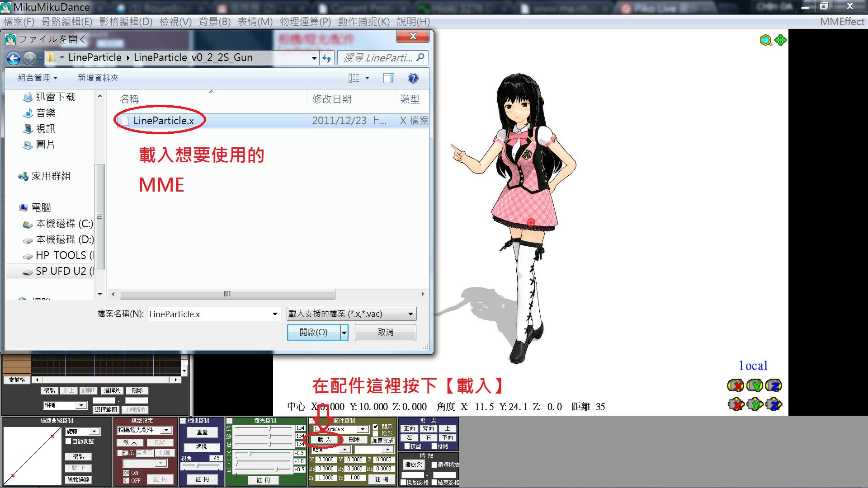Click the Y move axis icon in the bottom row
The image size is (868, 488).
755,404
